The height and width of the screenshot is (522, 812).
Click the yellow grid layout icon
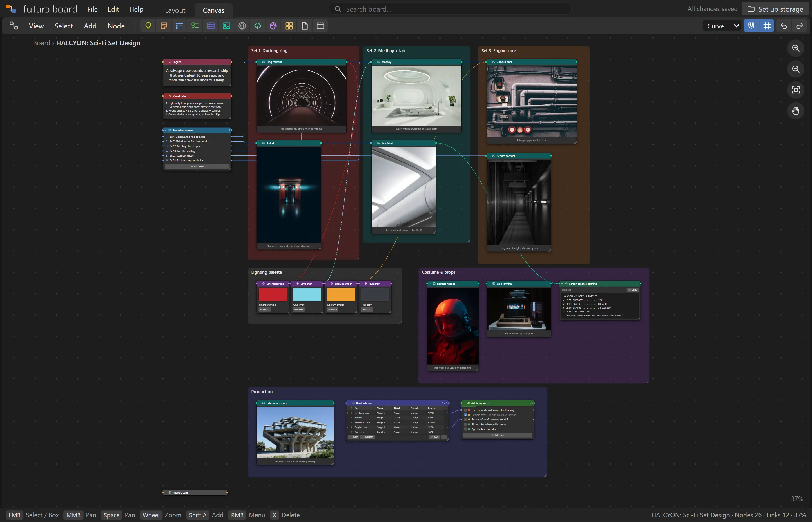click(x=289, y=26)
